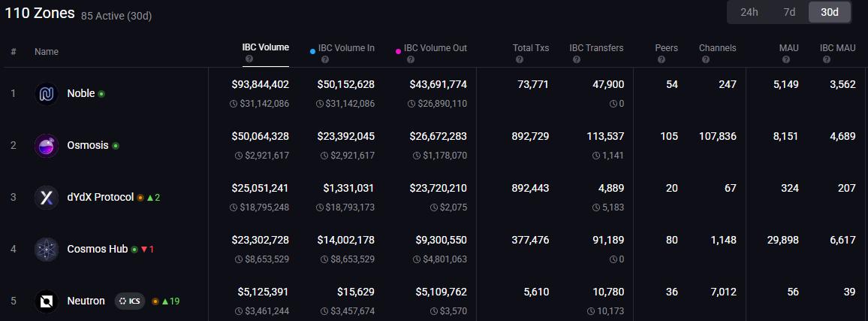This screenshot has width=868, height=321.
Task: Open the Osmosis zone name link
Action: (x=88, y=145)
